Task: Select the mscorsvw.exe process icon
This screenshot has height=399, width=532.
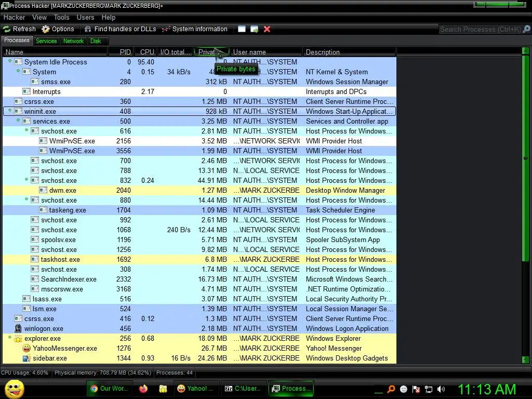Action: (x=35, y=289)
